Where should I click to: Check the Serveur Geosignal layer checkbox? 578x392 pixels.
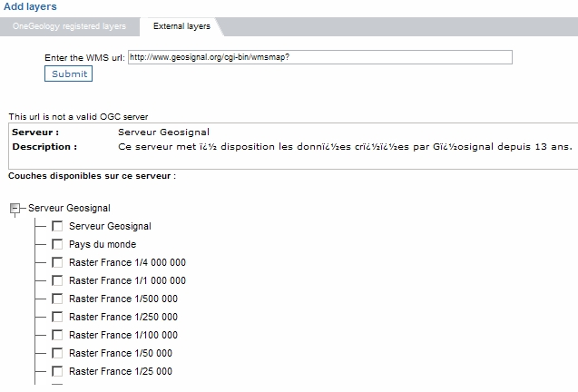point(57,226)
